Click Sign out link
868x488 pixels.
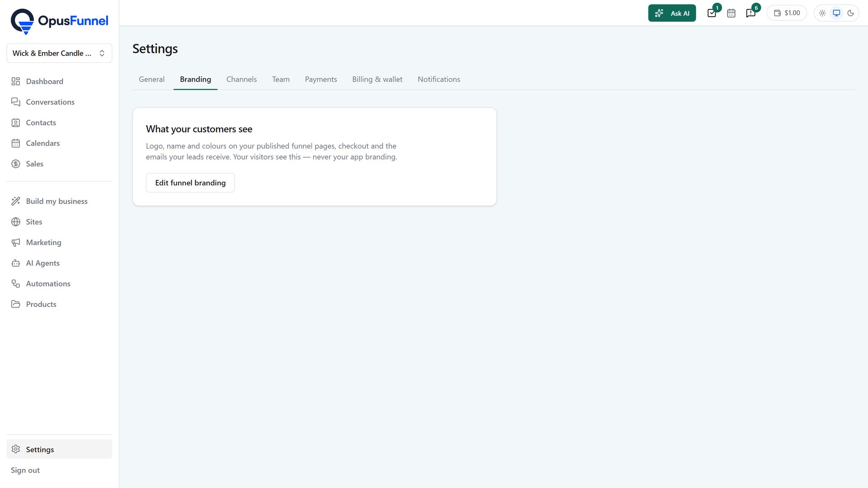click(x=25, y=470)
